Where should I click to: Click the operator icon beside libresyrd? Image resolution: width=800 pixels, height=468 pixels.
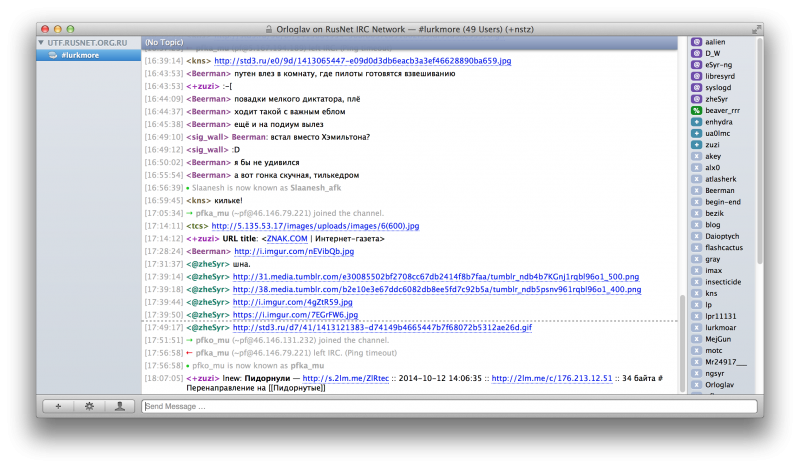[x=696, y=76]
